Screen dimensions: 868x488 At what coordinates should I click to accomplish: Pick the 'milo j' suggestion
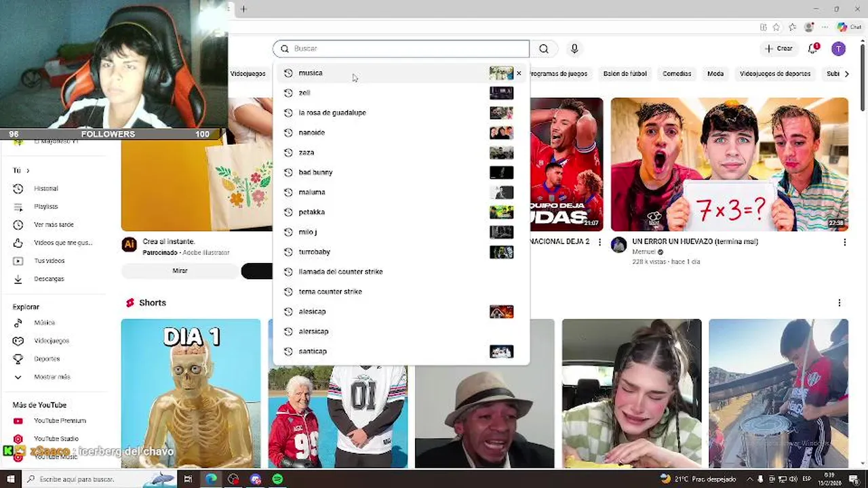[x=401, y=232]
